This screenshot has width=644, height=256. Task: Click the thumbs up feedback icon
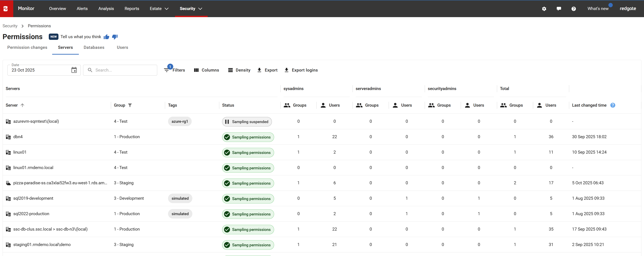point(107,37)
